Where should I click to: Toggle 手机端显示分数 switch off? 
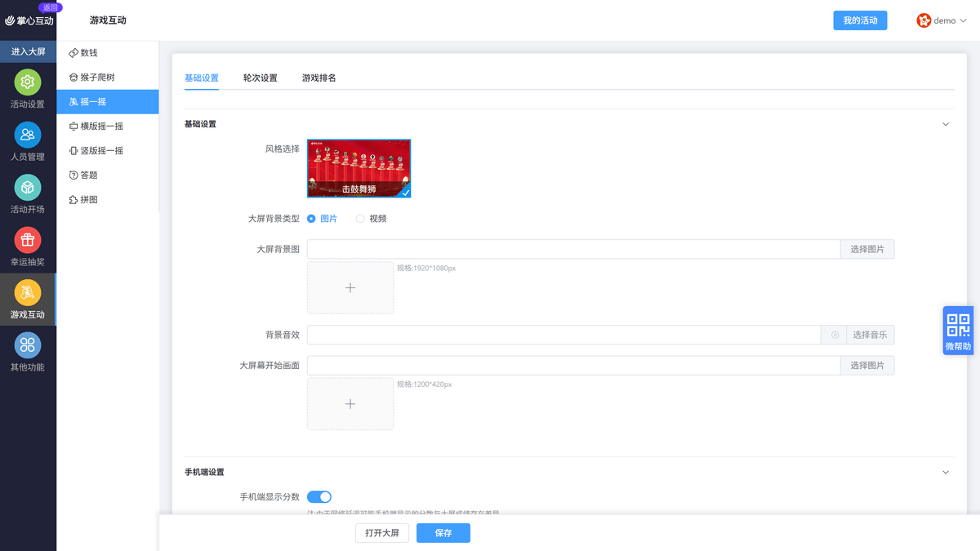coord(319,496)
